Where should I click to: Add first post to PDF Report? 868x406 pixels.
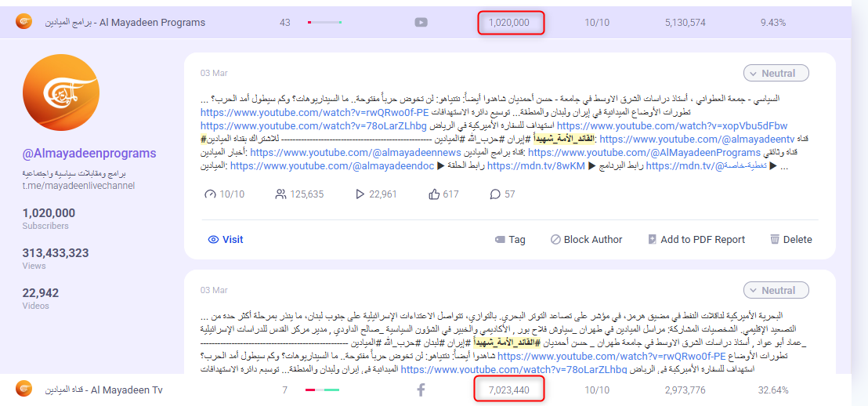pos(696,240)
